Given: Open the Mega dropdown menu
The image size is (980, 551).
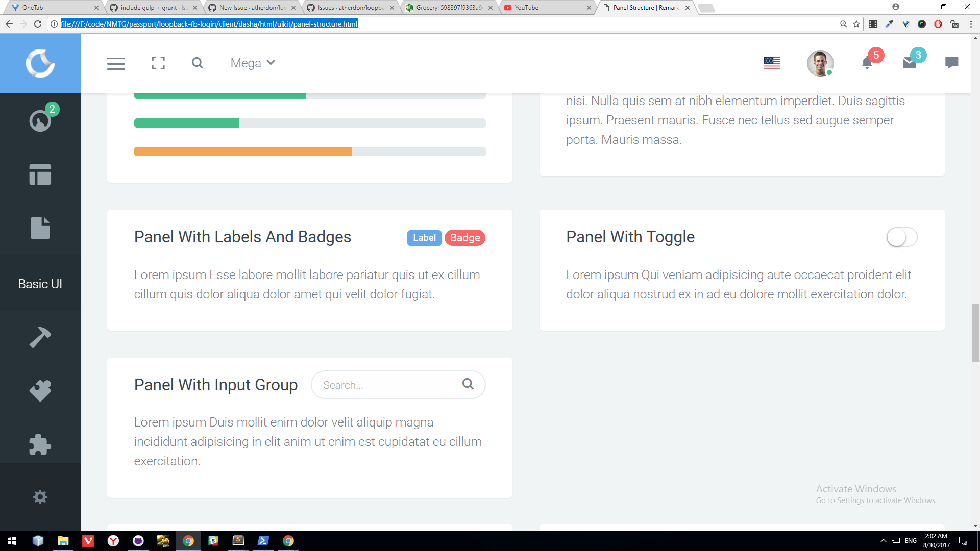Looking at the screenshot, I should 253,63.
